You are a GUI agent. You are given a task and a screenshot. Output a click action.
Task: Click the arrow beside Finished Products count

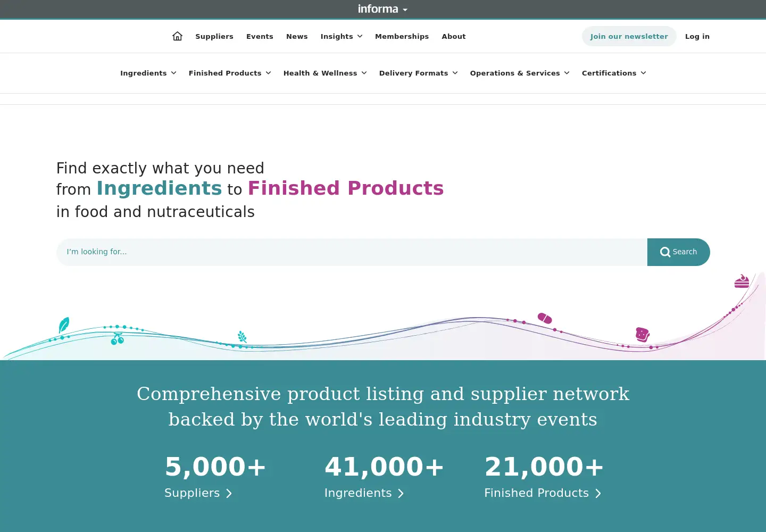pyautogui.click(x=598, y=494)
